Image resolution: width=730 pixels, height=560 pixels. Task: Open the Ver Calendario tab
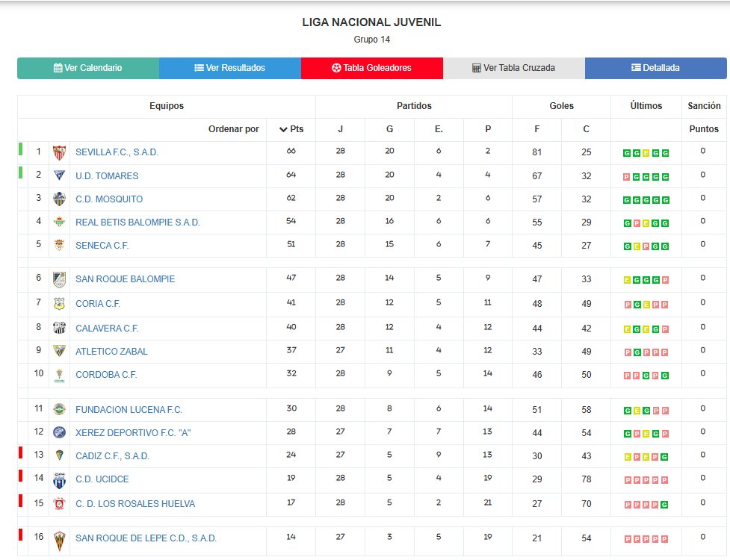[x=88, y=68]
